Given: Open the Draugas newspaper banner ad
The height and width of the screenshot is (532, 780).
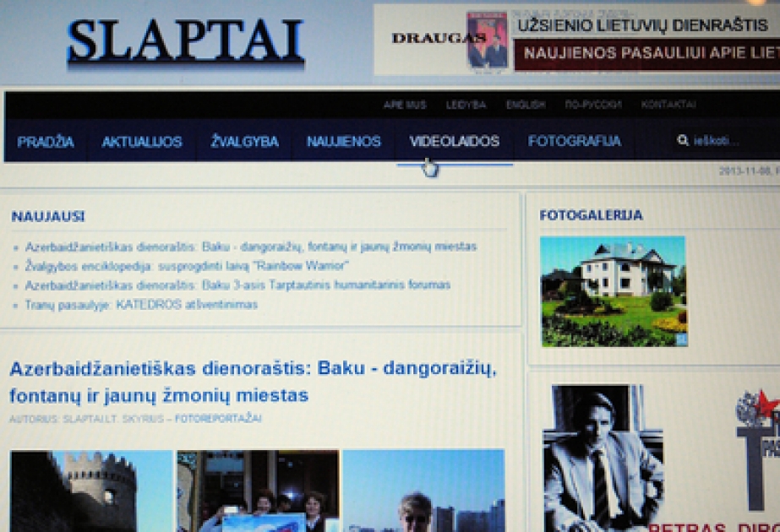Looking at the screenshot, I should [x=576, y=40].
